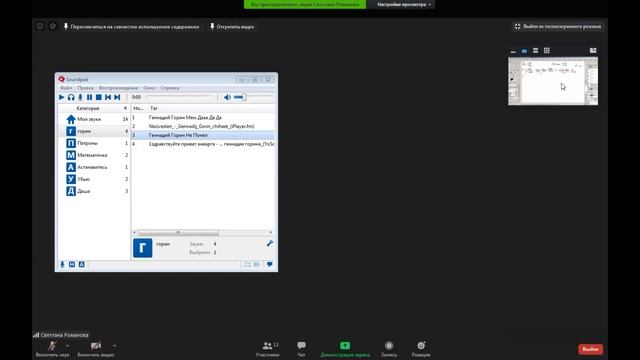Click Выйти из полноэкранного режима button
Viewport: 640px width, 360px height.
pyautogui.click(x=558, y=27)
